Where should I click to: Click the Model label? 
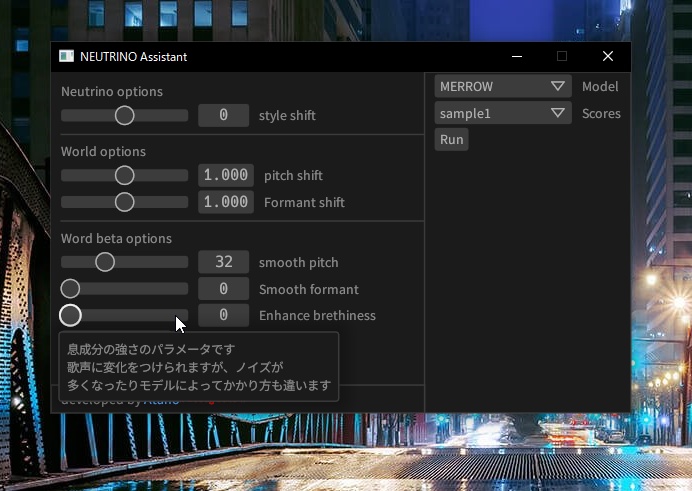(600, 86)
